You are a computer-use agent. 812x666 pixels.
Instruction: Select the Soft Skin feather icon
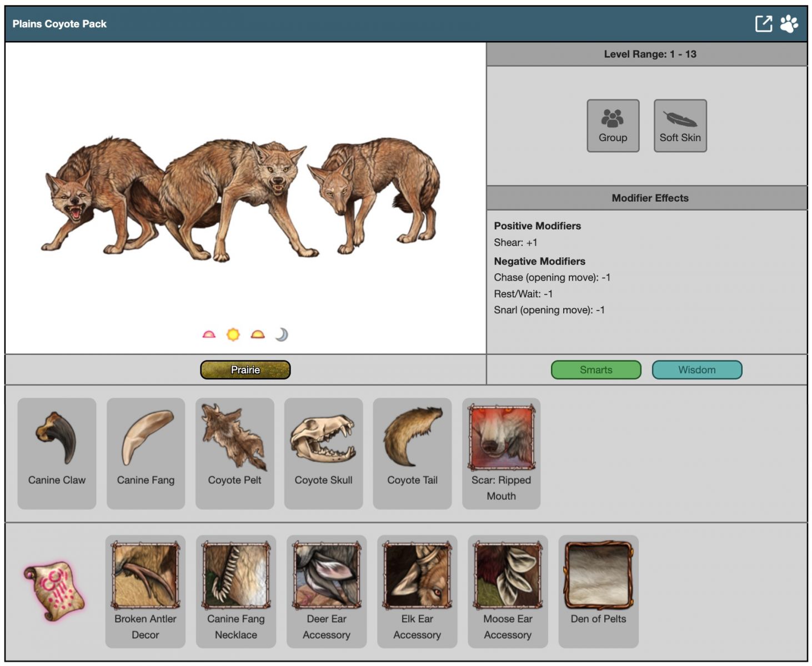(680, 126)
